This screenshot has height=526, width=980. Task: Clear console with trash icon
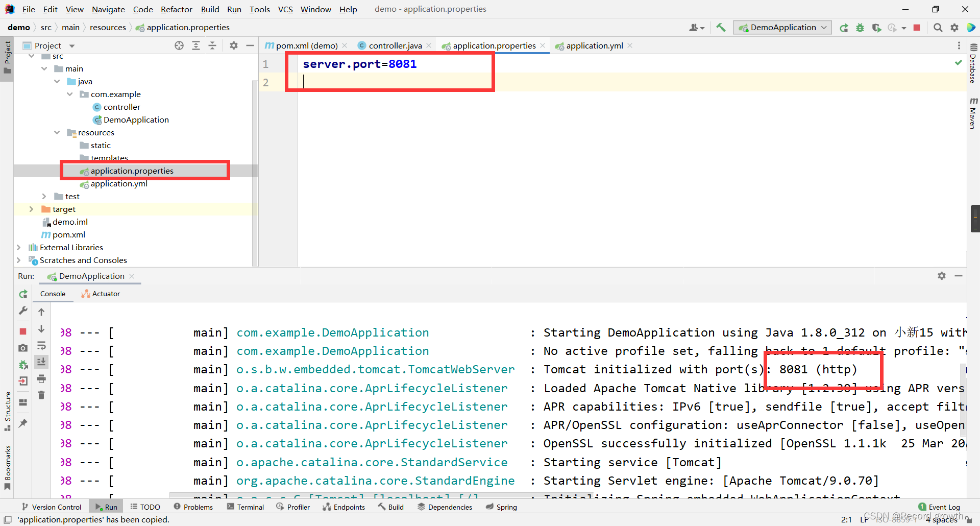[x=41, y=395]
